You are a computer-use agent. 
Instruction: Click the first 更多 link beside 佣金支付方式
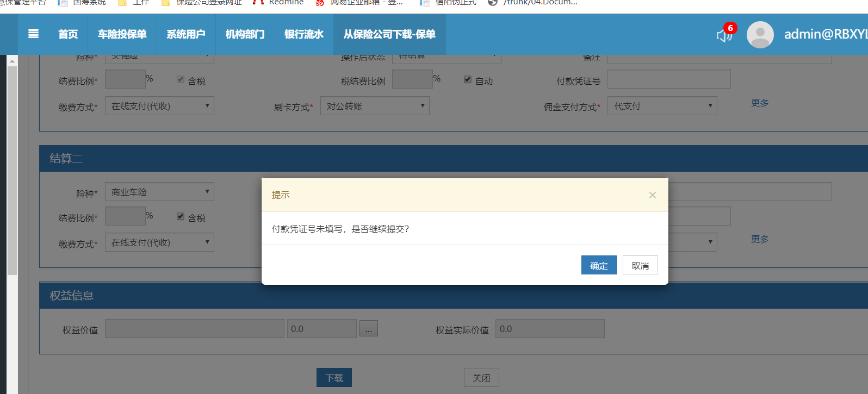[x=760, y=103]
